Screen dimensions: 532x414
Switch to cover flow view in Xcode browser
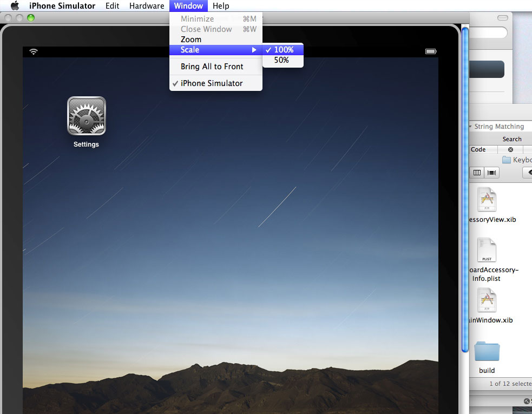coord(491,173)
